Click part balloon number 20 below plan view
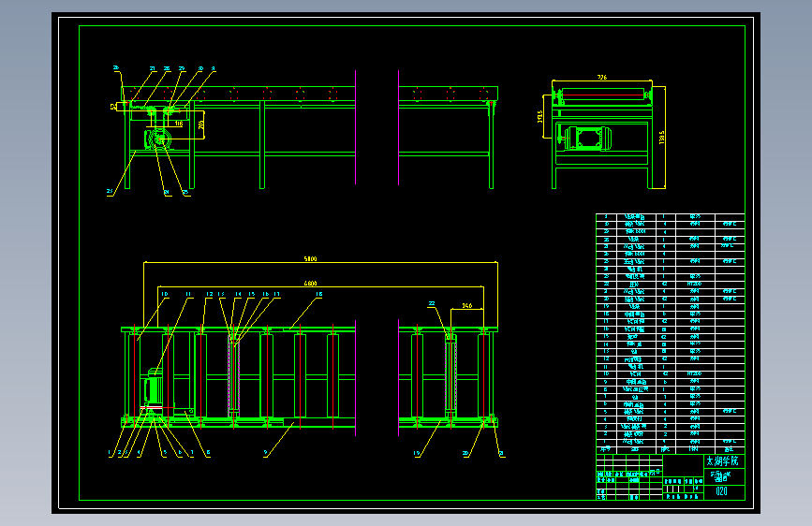 465,454
